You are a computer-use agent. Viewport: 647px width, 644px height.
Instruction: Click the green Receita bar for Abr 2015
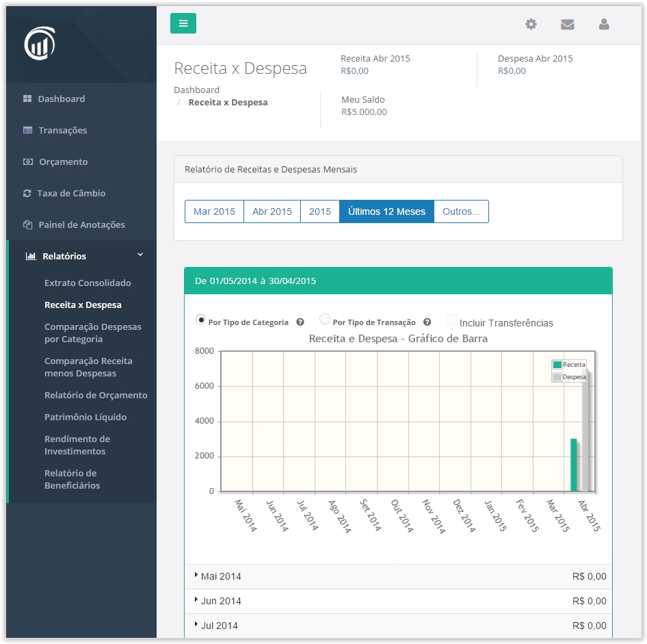574,465
